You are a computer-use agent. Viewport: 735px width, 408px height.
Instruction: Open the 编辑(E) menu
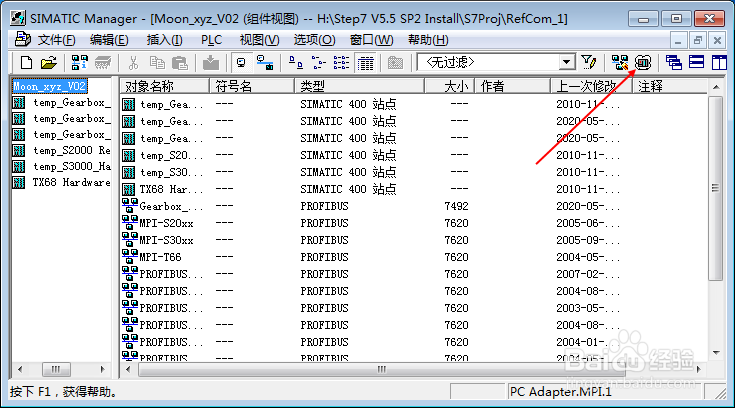pos(109,40)
